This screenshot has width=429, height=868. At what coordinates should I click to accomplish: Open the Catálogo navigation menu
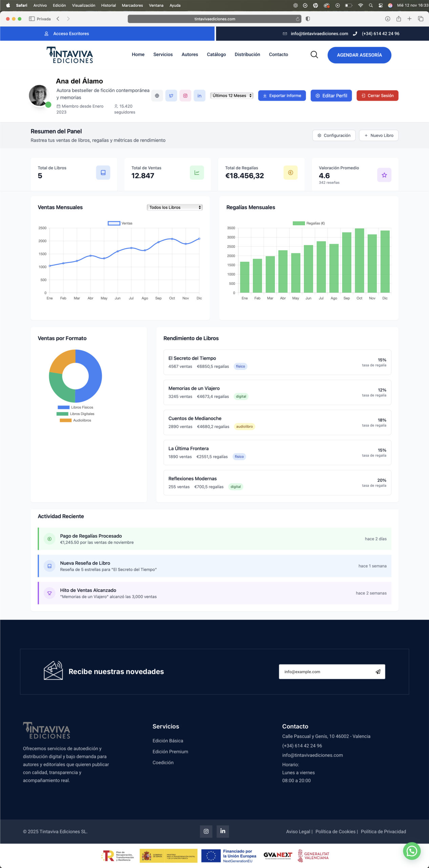[x=216, y=55]
